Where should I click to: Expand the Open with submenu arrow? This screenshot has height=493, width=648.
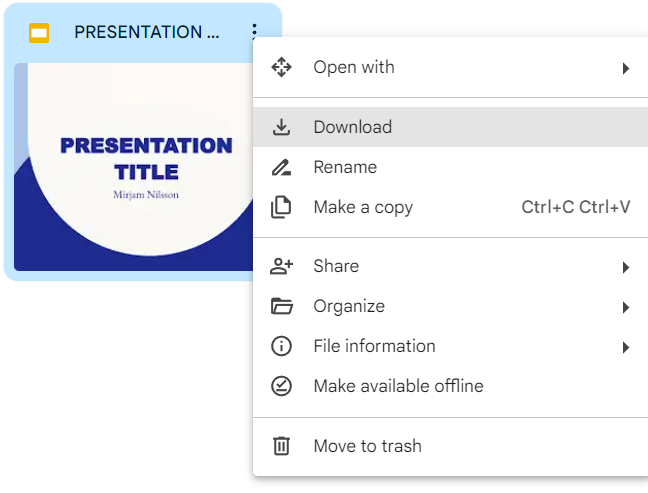click(625, 68)
